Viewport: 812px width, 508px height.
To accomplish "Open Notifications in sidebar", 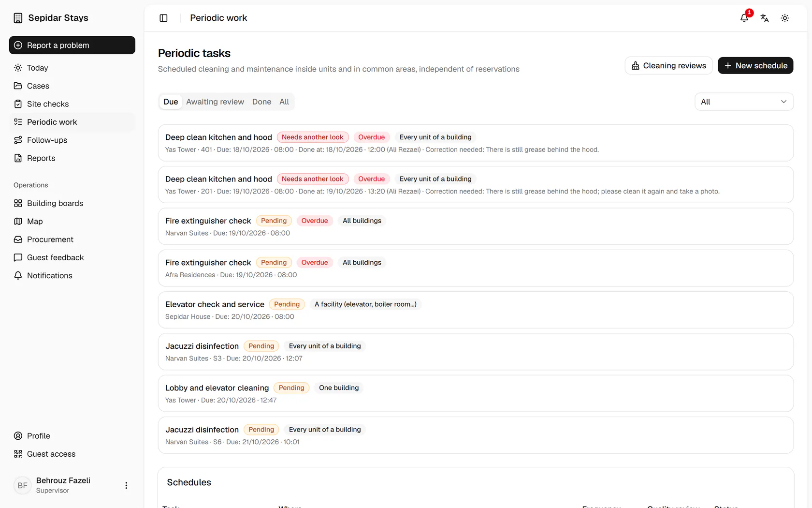I will pyautogui.click(x=72, y=275).
